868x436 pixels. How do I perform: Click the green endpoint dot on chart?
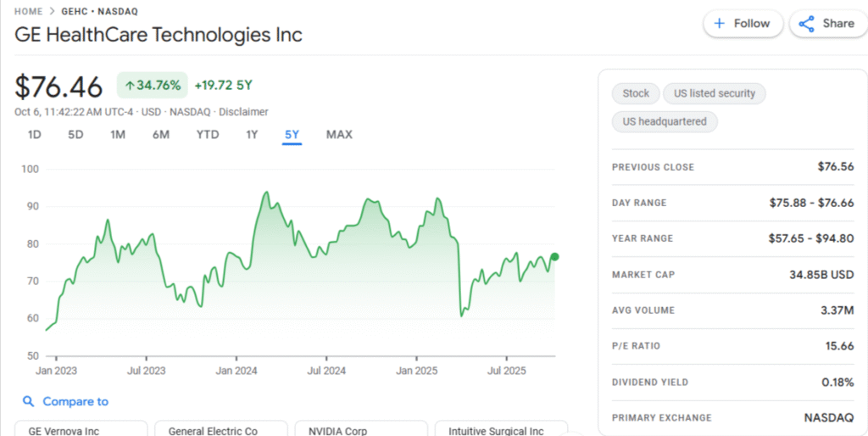[x=555, y=257]
